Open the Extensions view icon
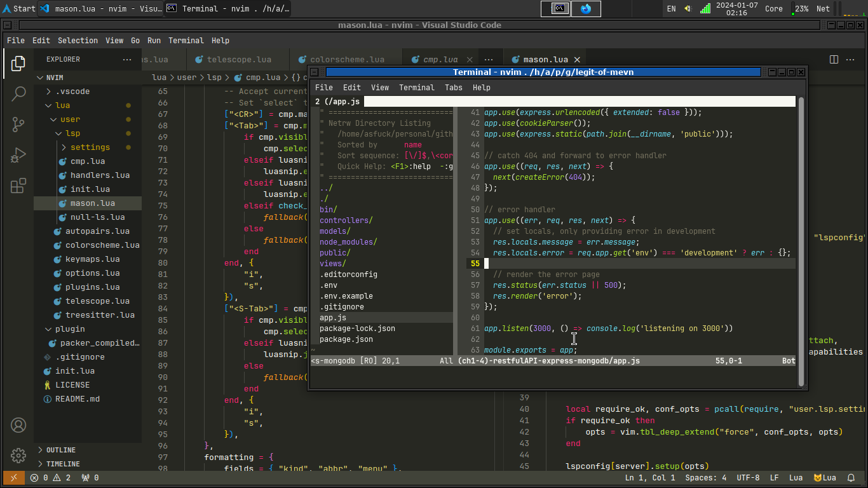868x488 pixels. [18, 186]
